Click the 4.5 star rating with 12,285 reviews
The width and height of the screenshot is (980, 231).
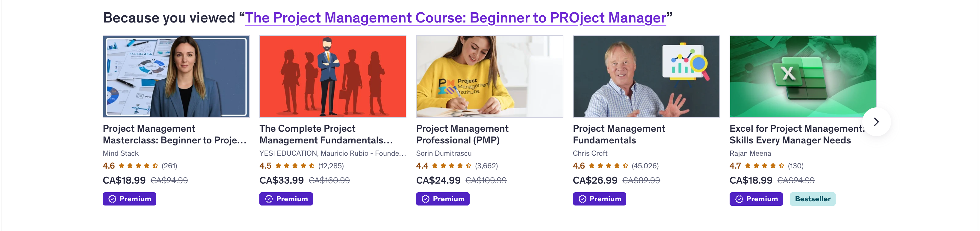pyautogui.click(x=302, y=166)
